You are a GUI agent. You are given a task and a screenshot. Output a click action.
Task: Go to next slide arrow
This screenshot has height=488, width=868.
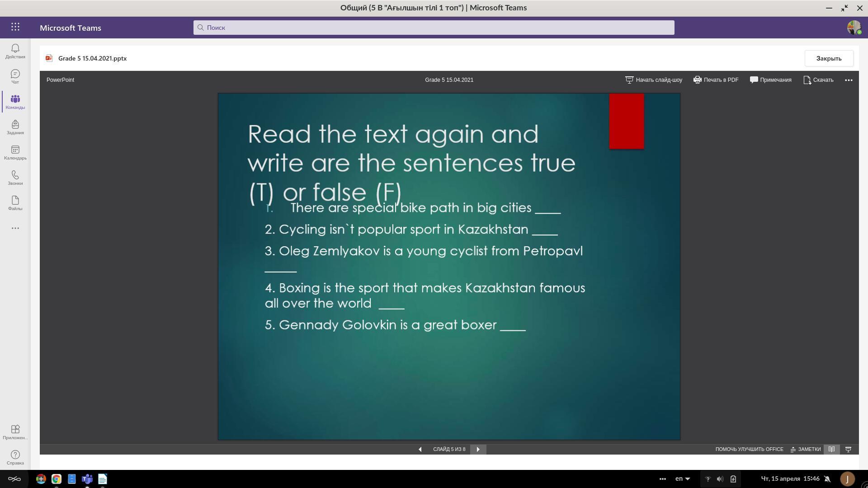click(478, 449)
